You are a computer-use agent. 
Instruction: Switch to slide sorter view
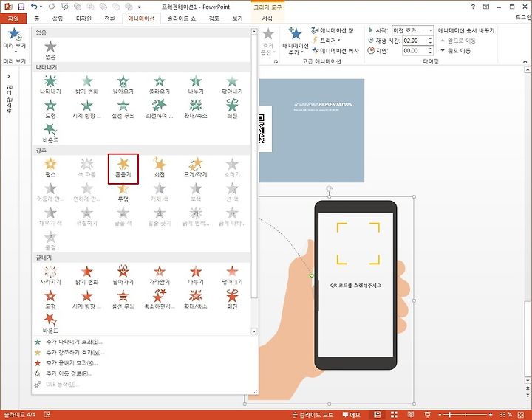click(394, 415)
